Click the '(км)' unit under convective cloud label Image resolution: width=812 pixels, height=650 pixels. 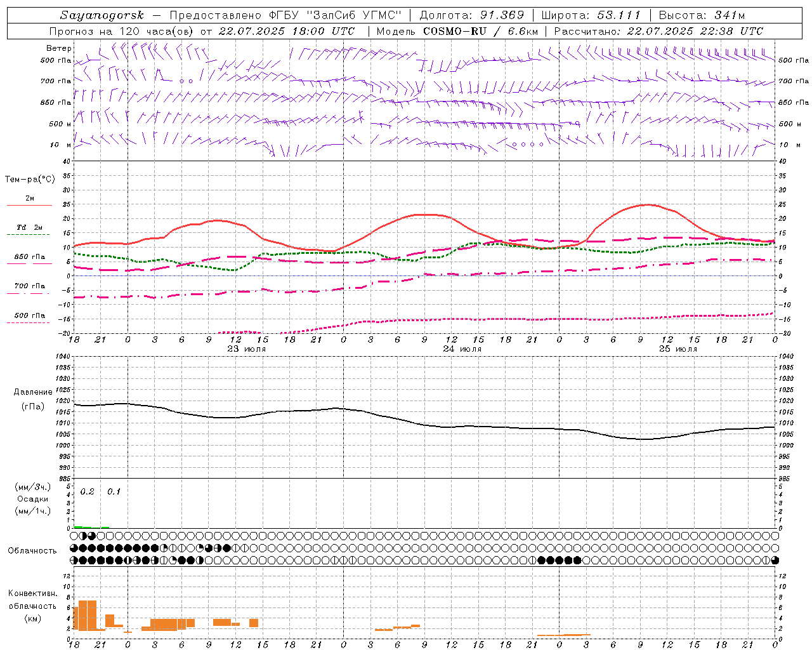tap(33, 618)
